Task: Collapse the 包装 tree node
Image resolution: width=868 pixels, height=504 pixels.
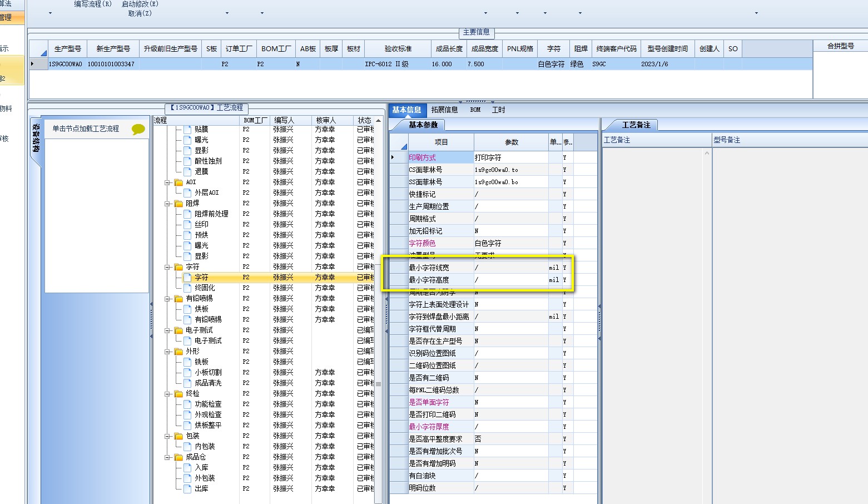Action: coord(167,436)
